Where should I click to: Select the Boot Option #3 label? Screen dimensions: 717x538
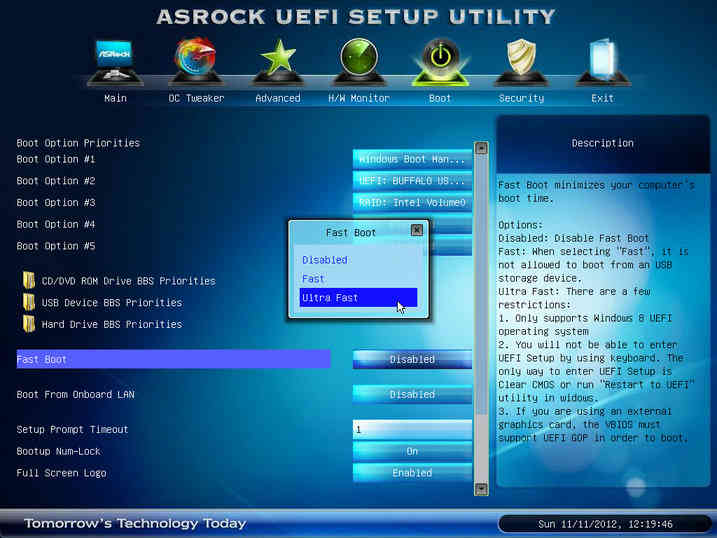pyautogui.click(x=56, y=202)
